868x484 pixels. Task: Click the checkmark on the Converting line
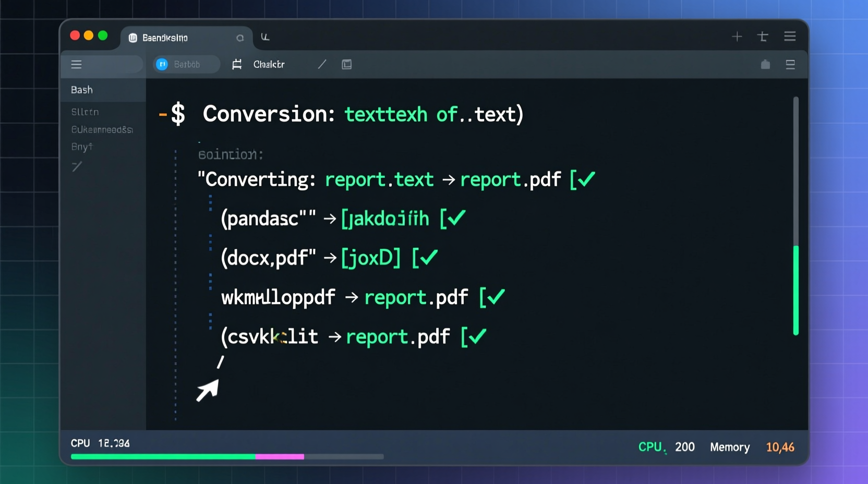[x=586, y=179]
